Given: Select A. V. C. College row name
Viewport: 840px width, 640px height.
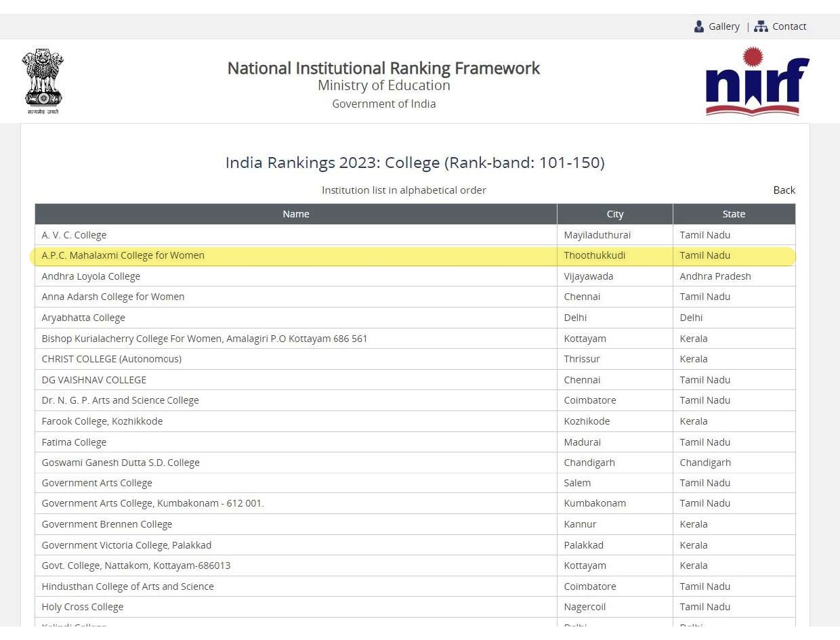Looking at the screenshot, I should [74, 235].
